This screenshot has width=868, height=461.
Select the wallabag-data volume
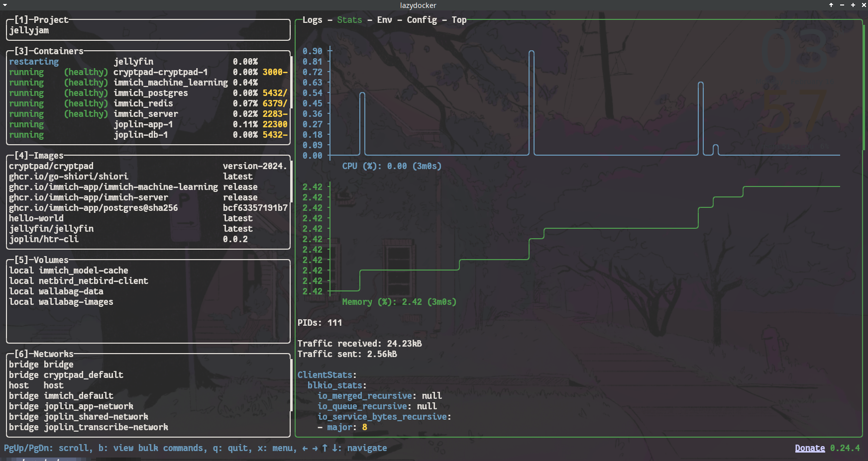coord(148,291)
